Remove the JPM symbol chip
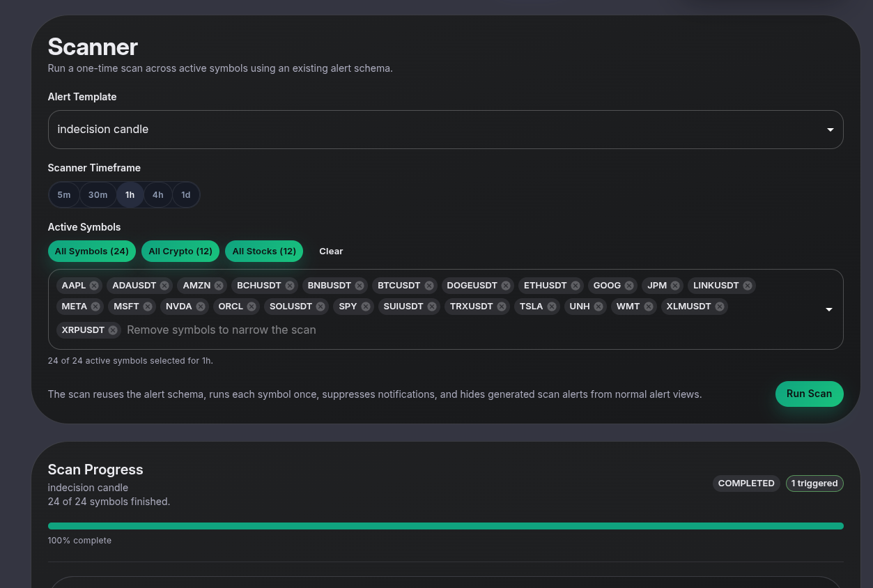Image resolution: width=873 pixels, height=588 pixels. 675,286
